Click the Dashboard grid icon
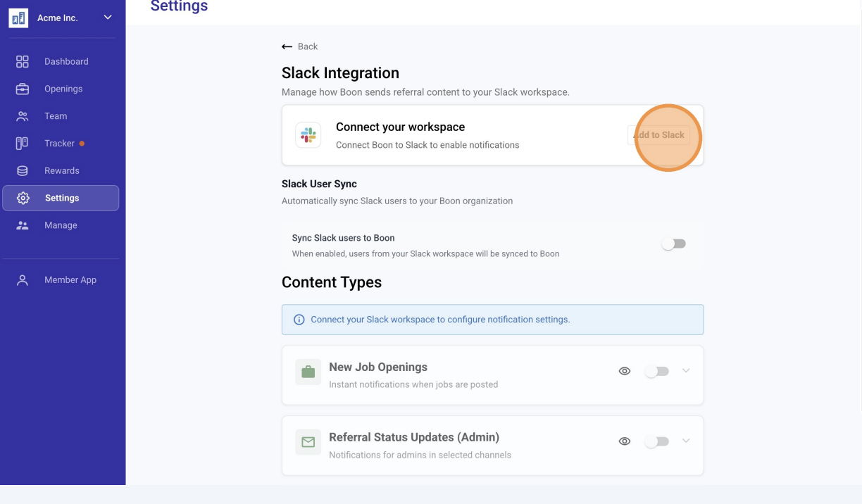The image size is (862, 504). pyautogui.click(x=23, y=61)
